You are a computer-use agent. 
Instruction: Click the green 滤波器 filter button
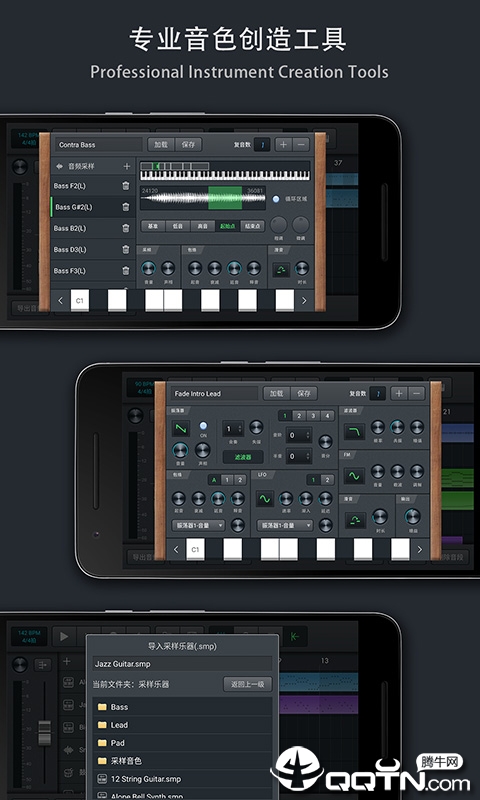tap(243, 457)
